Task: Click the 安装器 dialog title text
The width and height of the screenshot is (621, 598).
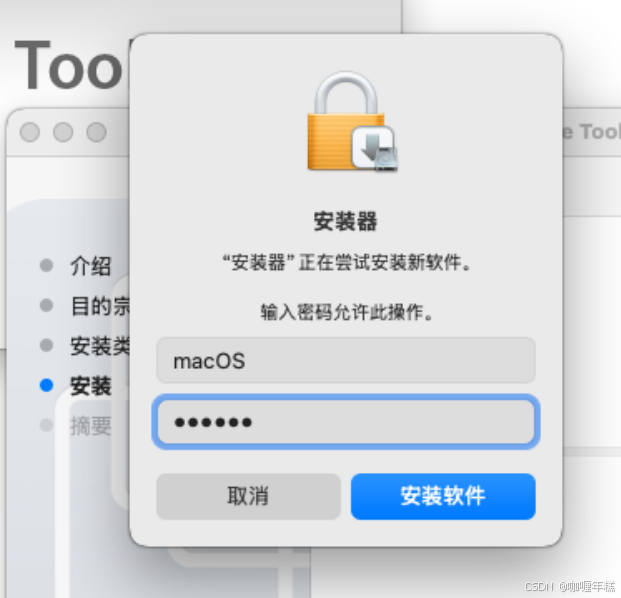Action: pos(345,221)
